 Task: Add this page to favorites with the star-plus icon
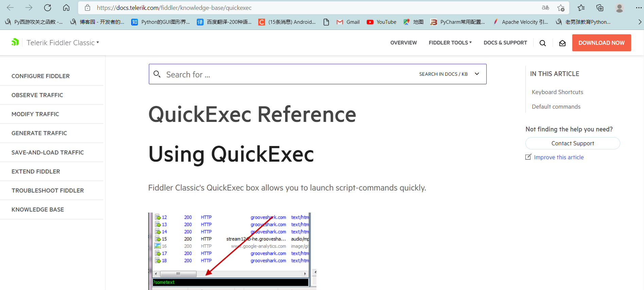[x=561, y=7]
